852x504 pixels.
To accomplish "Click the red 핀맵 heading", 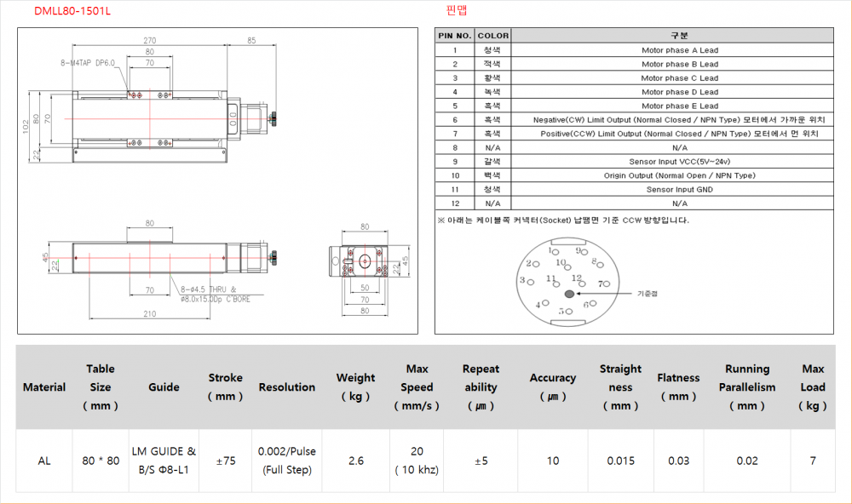I will click(x=456, y=11).
